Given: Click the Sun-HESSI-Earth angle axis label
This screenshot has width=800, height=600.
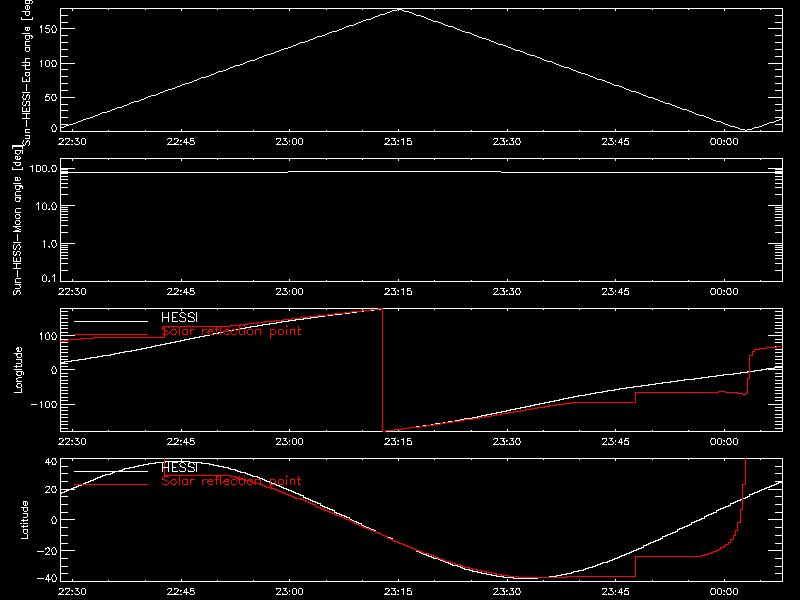Looking at the screenshot, I should pyautogui.click(x=27, y=72).
